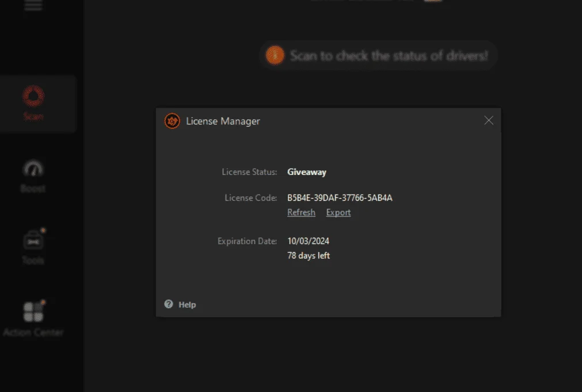Close the License Manager dialog
The height and width of the screenshot is (392, 582).
(x=489, y=120)
